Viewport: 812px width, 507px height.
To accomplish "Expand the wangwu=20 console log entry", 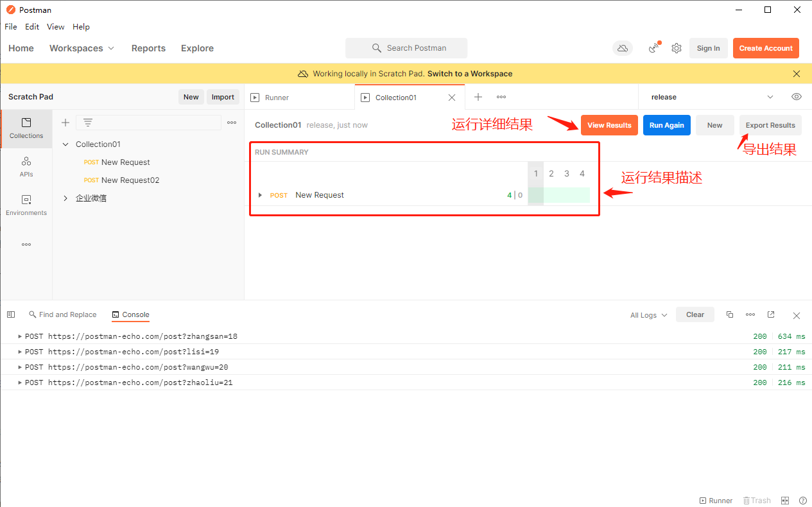I will coord(20,367).
